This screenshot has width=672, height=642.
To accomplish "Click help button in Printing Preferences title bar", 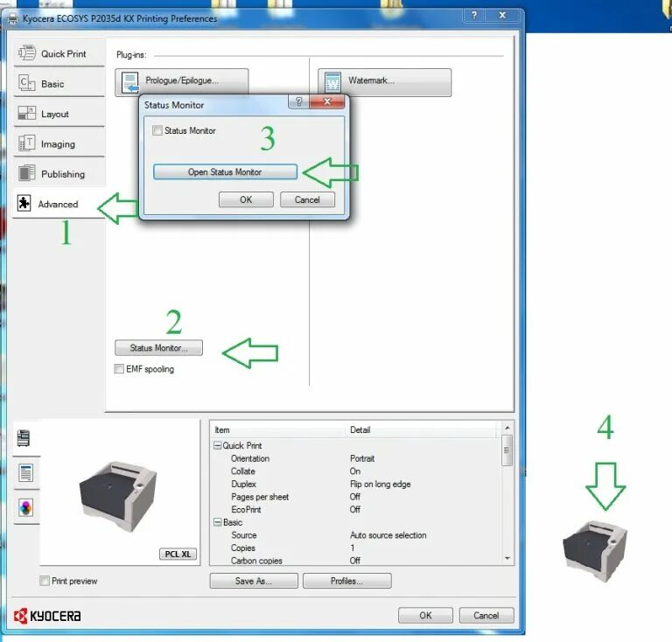I will tap(474, 16).
